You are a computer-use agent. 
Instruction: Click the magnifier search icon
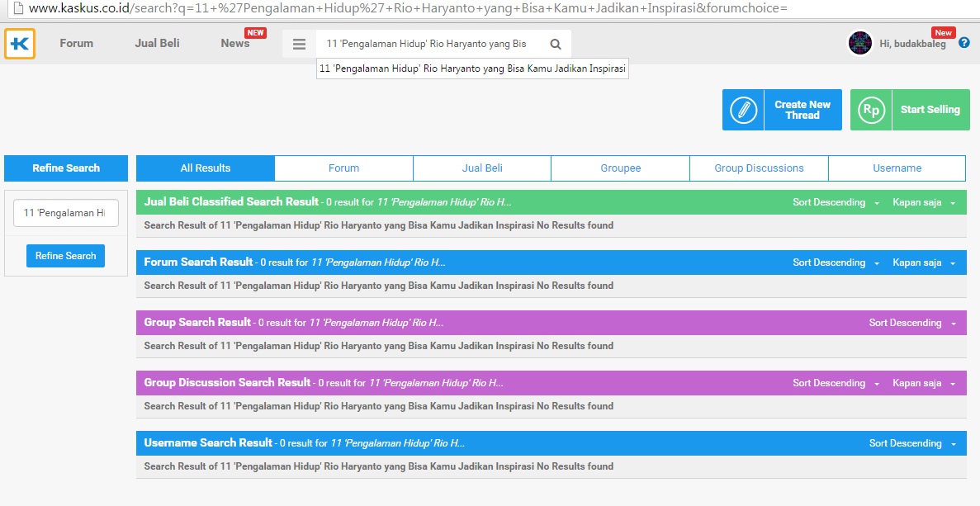coord(555,44)
